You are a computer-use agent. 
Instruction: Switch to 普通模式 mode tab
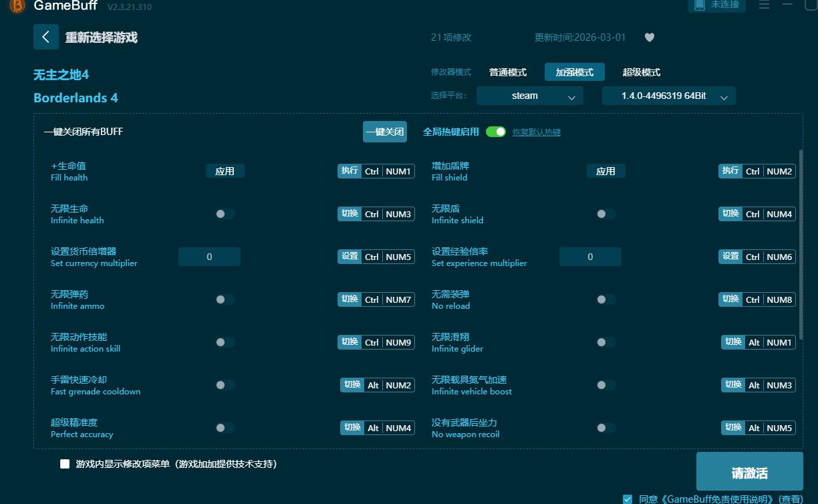click(x=507, y=72)
